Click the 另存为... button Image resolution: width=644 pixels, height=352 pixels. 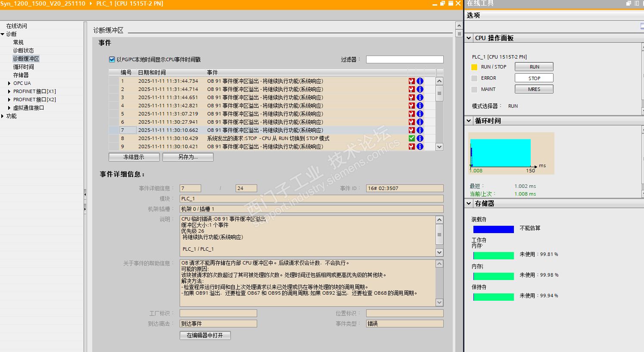click(x=188, y=157)
